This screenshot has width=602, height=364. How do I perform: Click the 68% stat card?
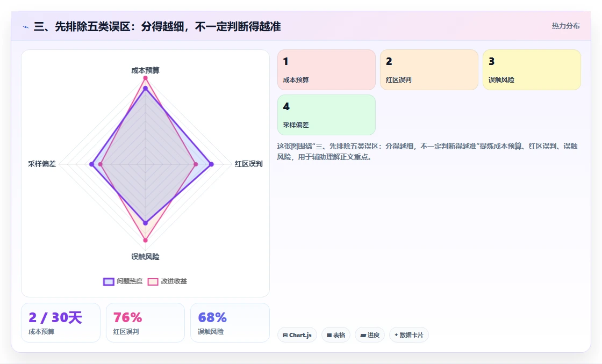(x=230, y=323)
